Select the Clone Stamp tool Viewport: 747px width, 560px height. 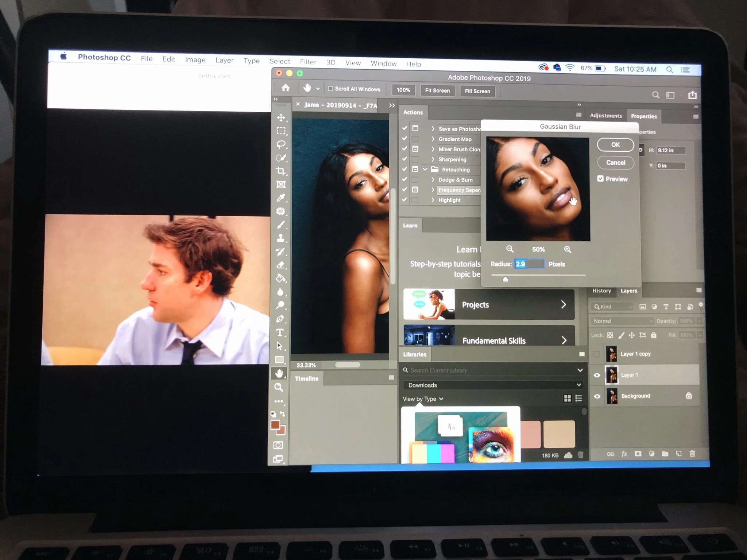280,238
